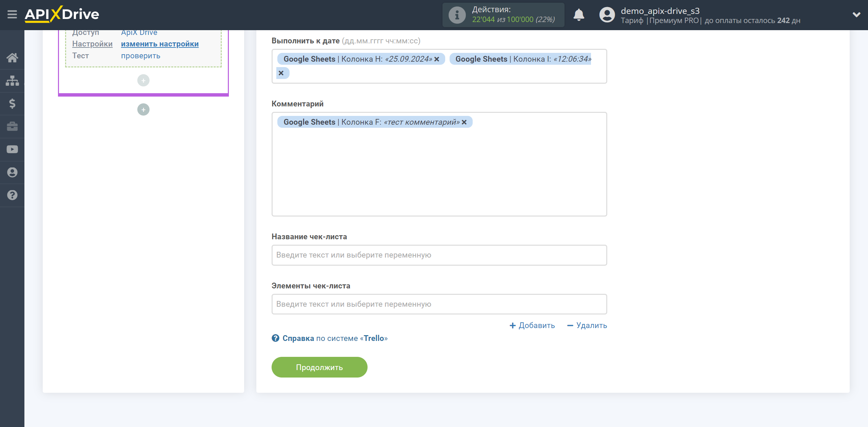Click the plus inside the purple block

[x=143, y=80]
